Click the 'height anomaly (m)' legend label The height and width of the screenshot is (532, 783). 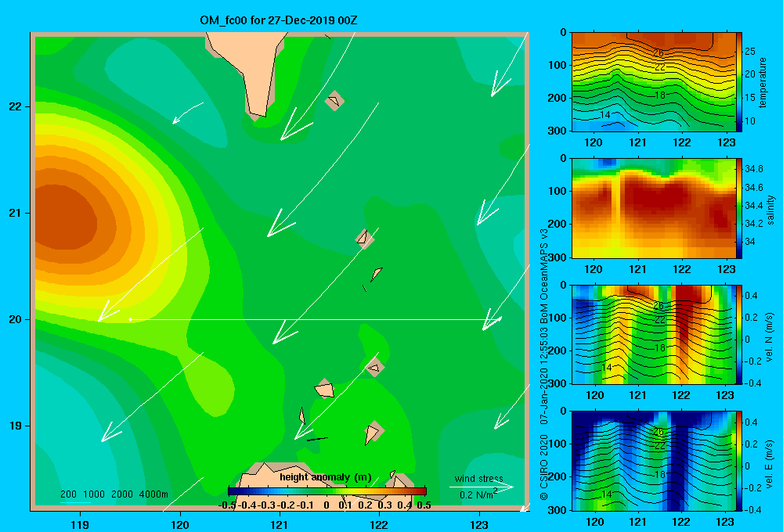(x=326, y=477)
